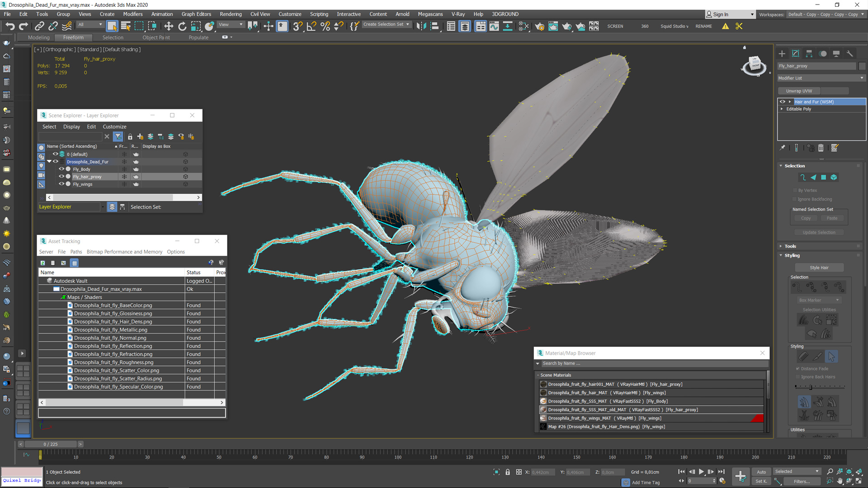
Task: Click the Undo arrow icon
Action: tap(10, 26)
